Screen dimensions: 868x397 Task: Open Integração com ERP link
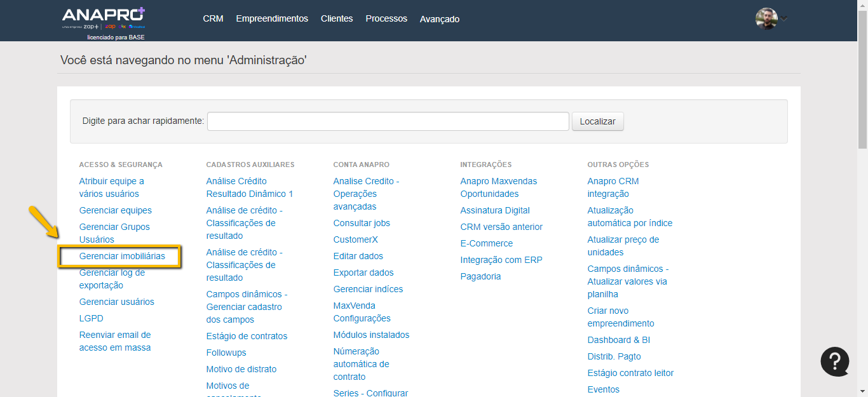[501, 260]
